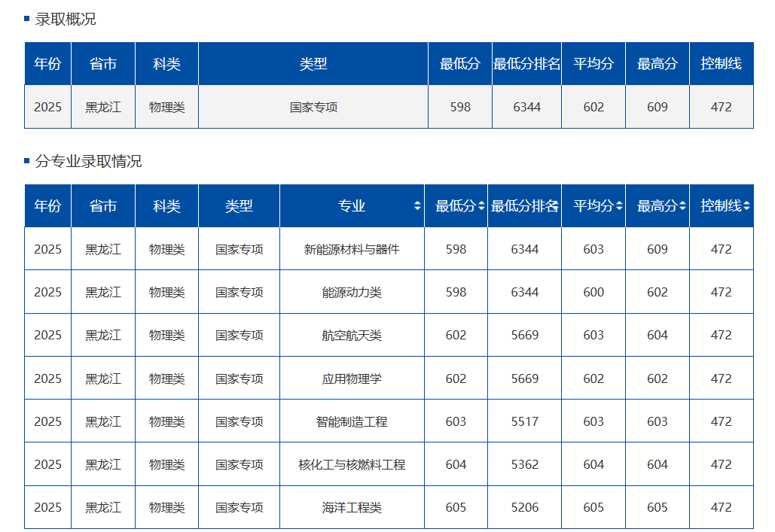Click the 年份 header in the overview table
The height and width of the screenshot is (532, 775).
click(x=47, y=64)
